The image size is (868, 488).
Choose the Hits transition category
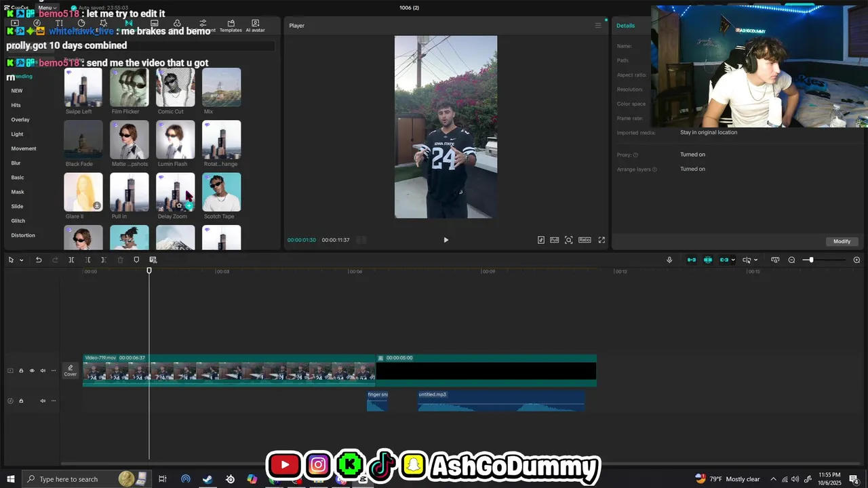point(16,105)
